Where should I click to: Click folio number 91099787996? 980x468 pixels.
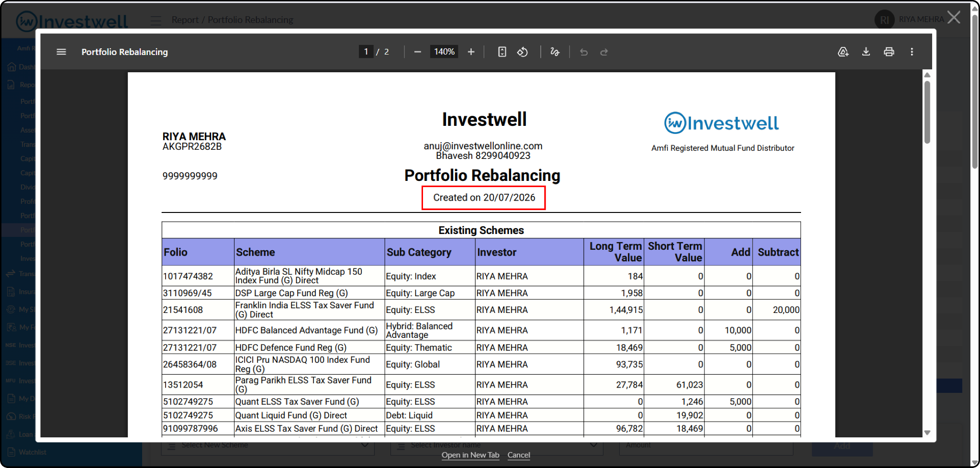pyautogui.click(x=190, y=429)
